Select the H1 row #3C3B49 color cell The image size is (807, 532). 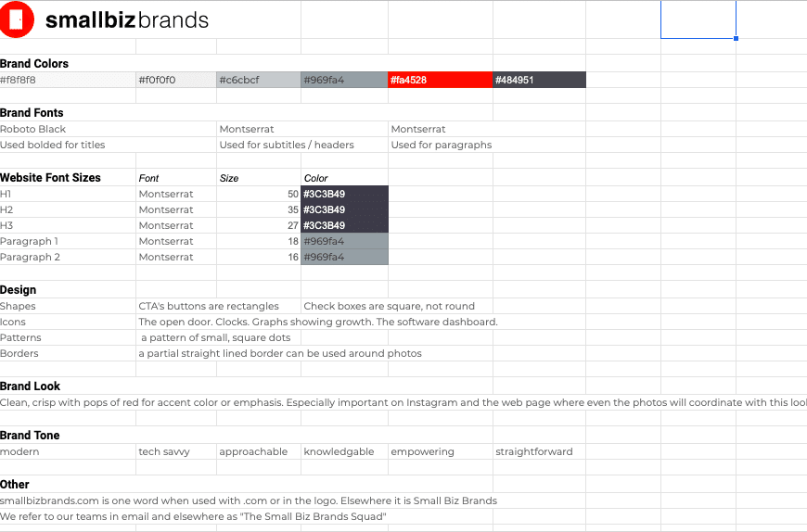coord(344,194)
